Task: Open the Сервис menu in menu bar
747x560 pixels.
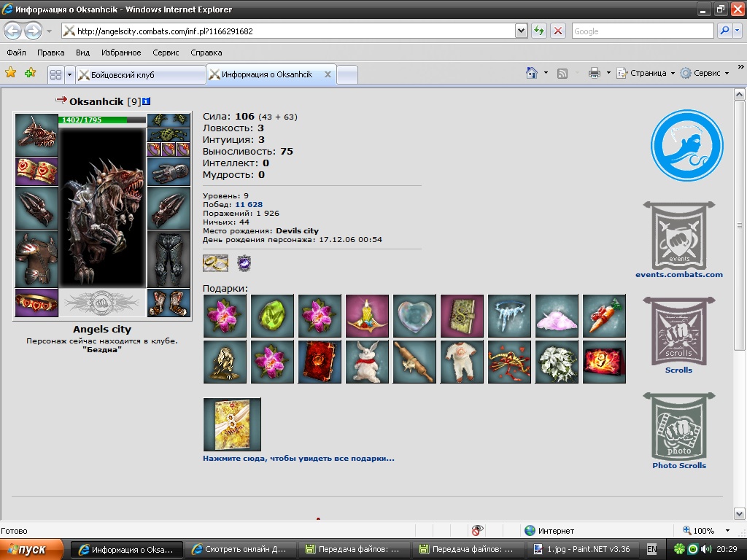Action: 166,52
